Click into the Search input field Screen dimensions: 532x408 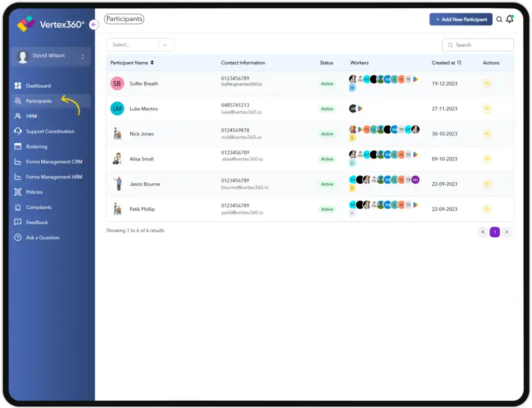pyautogui.click(x=482, y=45)
